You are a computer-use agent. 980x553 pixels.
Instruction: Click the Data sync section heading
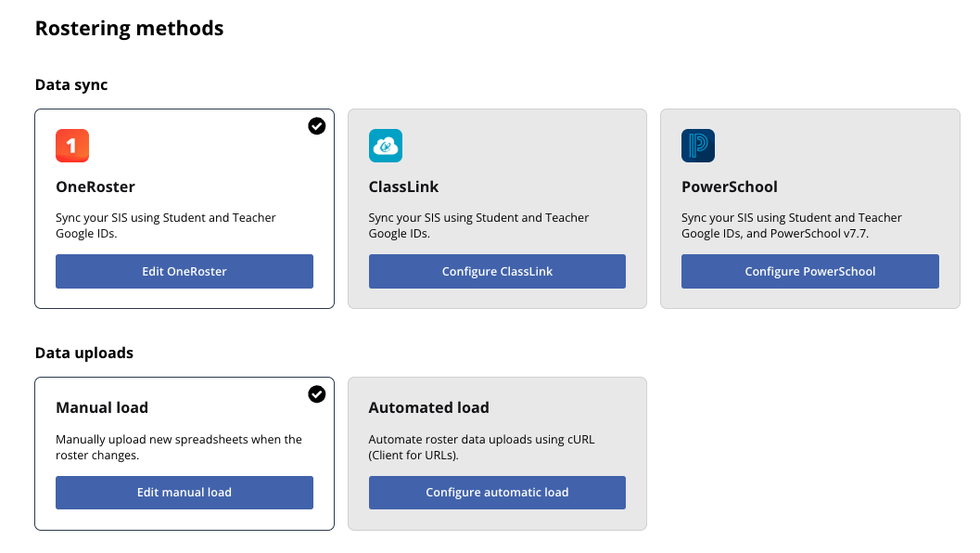71,85
